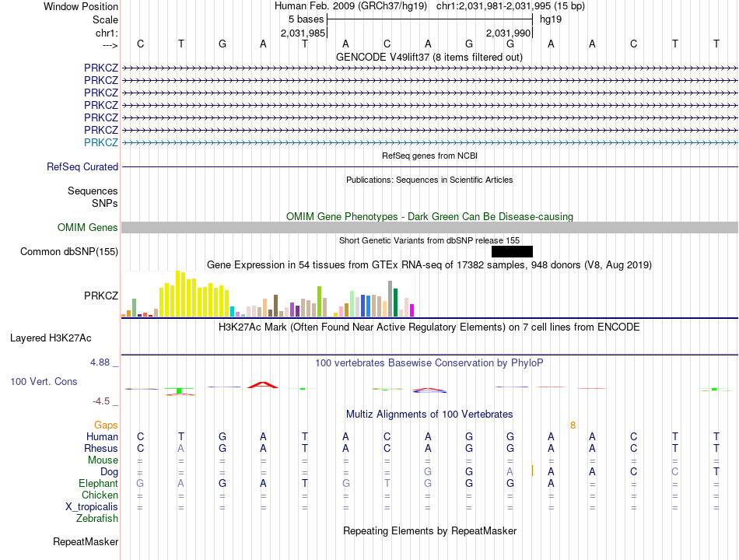The width and height of the screenshot is (739, 560).
Task: Click the Layered H3K27Ac label
Action: pyautogui.click(x=51, y=338)
